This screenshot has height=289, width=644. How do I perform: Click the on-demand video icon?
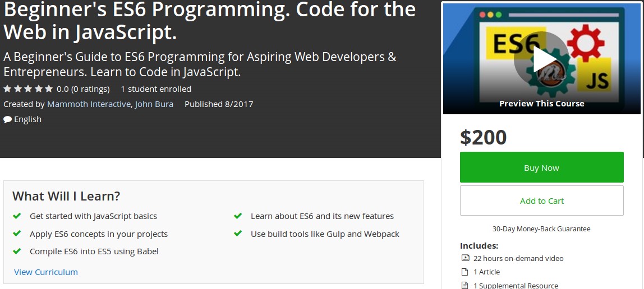465,258
